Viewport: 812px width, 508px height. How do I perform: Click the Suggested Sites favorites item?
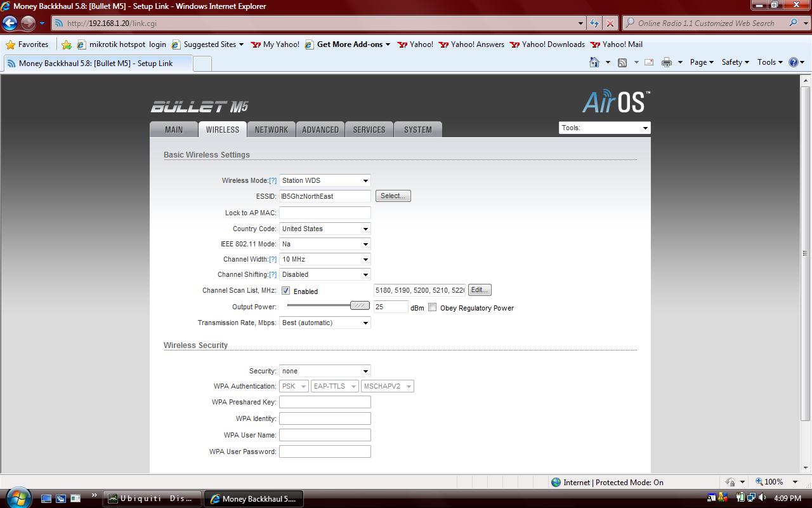[x=207, y=44]
